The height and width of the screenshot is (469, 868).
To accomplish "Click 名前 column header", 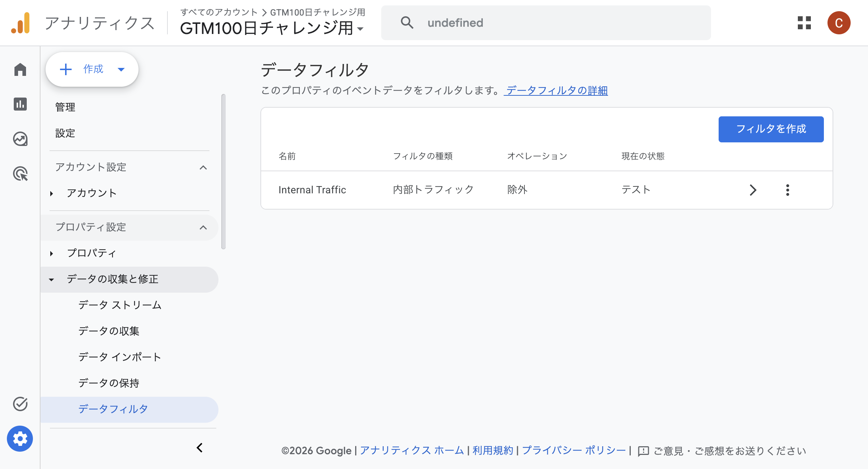I will coord(287,156).
